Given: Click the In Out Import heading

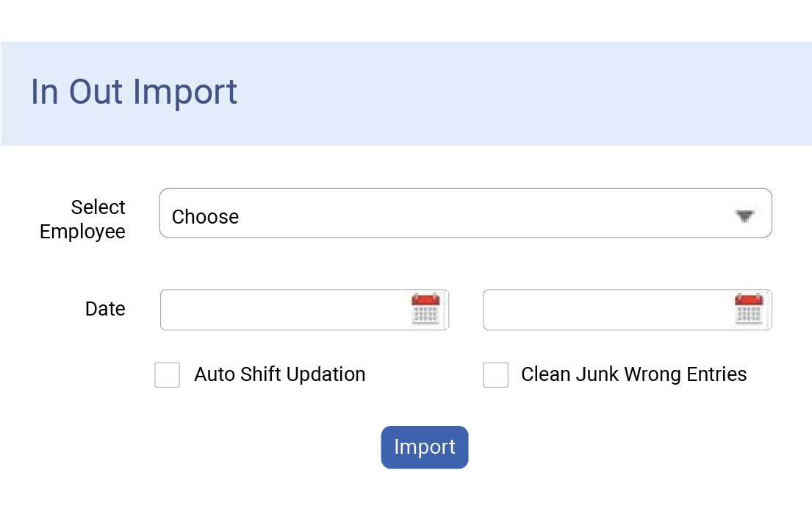Looking at the screenshot, I should 134,92.
